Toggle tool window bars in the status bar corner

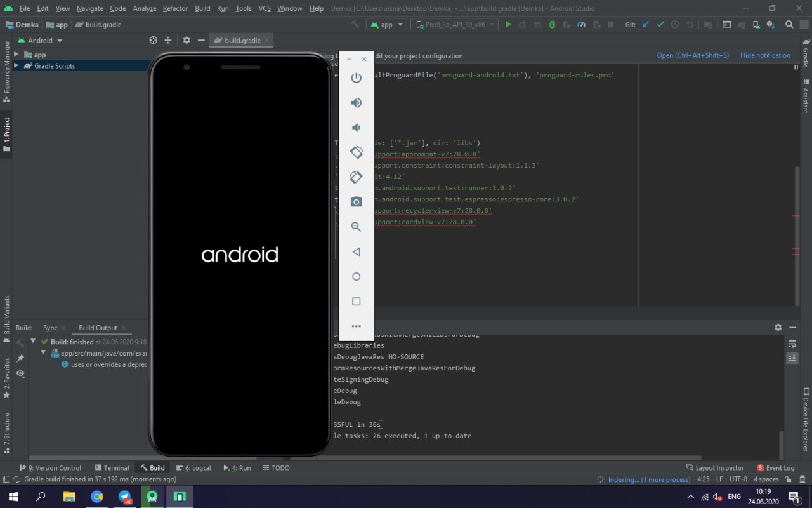tap(6, 479)
